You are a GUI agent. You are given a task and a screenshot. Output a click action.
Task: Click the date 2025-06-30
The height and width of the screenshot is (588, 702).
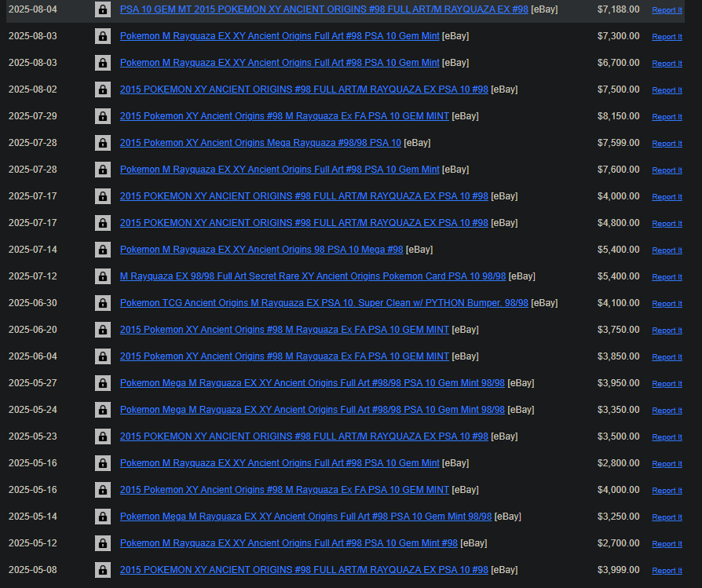tap(33, 303)
